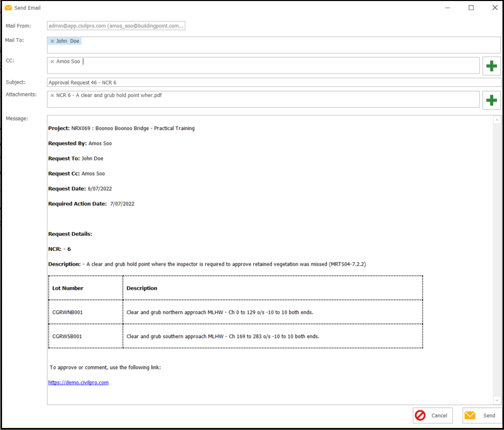504x430 pixels.
Task: Click the green plus icon beside CC field
Action: [x=491, y=66]
